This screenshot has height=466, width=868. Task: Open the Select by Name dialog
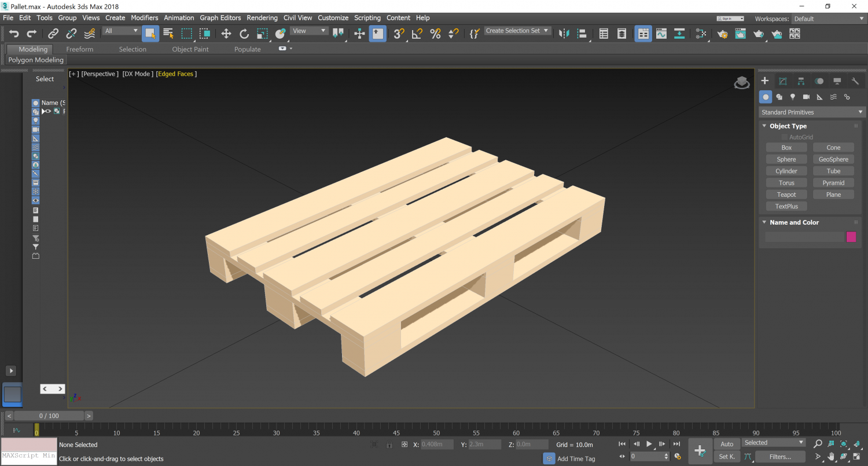coord(168,33)
